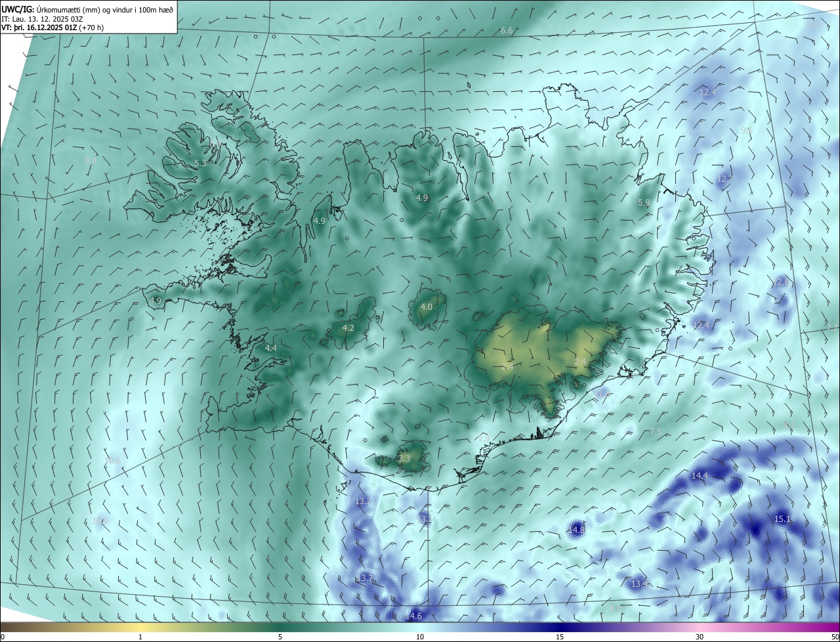
Task: Click the 7.5 value label
Action: pos(656,431)
